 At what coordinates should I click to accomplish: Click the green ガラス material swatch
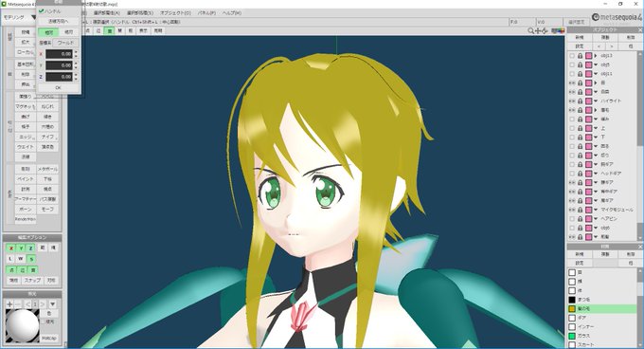(x=572, y=336)
